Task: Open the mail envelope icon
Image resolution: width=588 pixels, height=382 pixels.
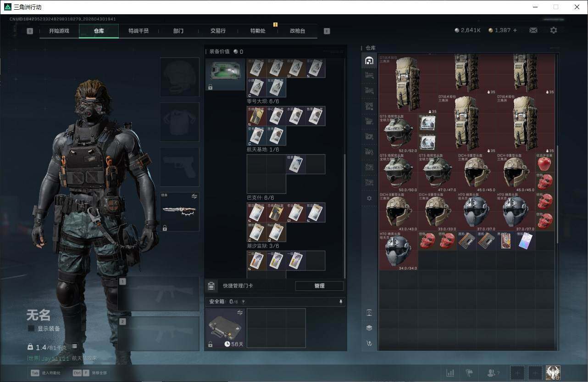Action: [533, 30]
